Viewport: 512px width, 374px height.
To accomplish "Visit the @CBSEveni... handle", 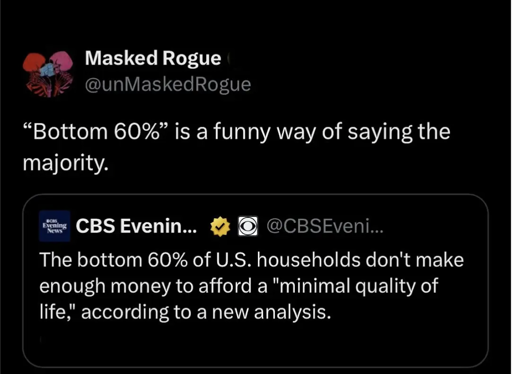I will click(325, 226).
